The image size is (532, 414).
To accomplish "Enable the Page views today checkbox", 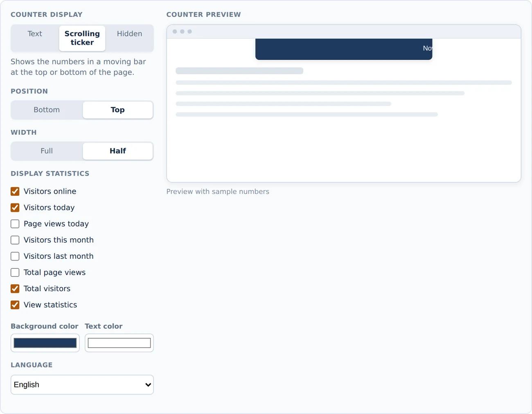I will coord(15,224).
